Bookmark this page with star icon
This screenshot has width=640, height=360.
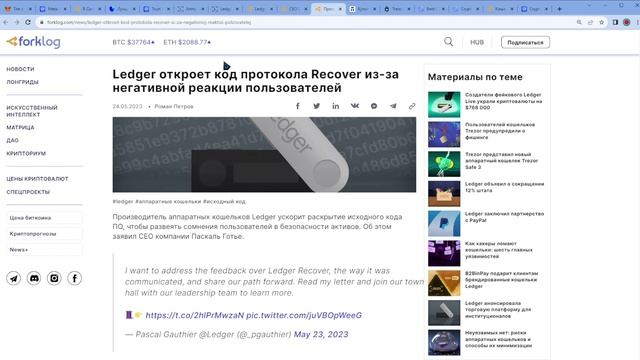[x=601, y=22]
